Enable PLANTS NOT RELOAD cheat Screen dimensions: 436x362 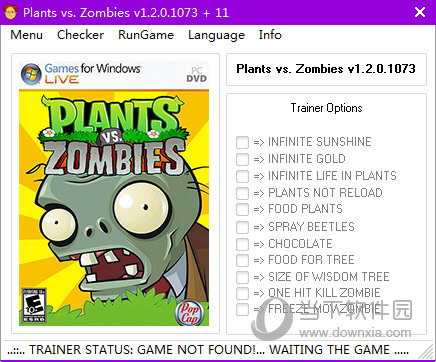coord(242,193)
